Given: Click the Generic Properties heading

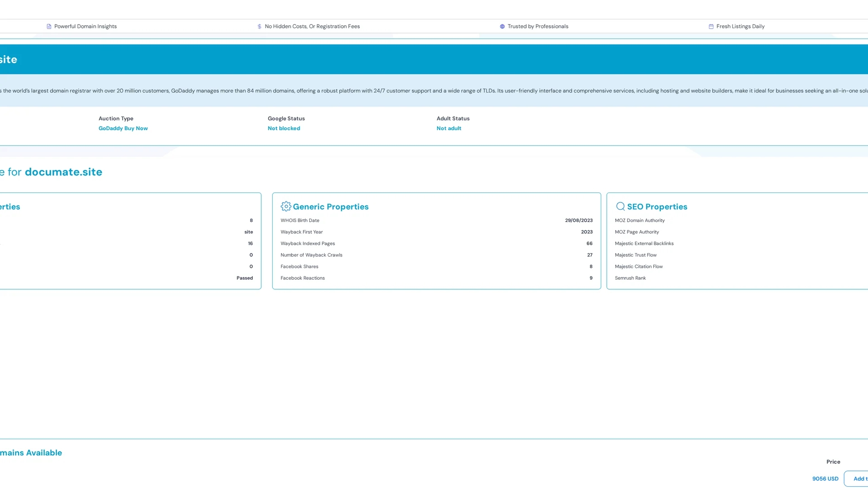Looking at the screenshot, I should 330,206.
